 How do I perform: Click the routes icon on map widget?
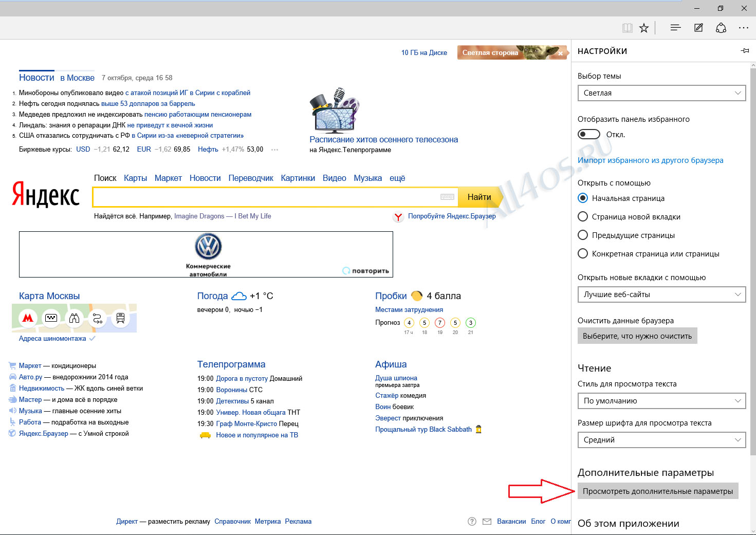pos(97,318)
